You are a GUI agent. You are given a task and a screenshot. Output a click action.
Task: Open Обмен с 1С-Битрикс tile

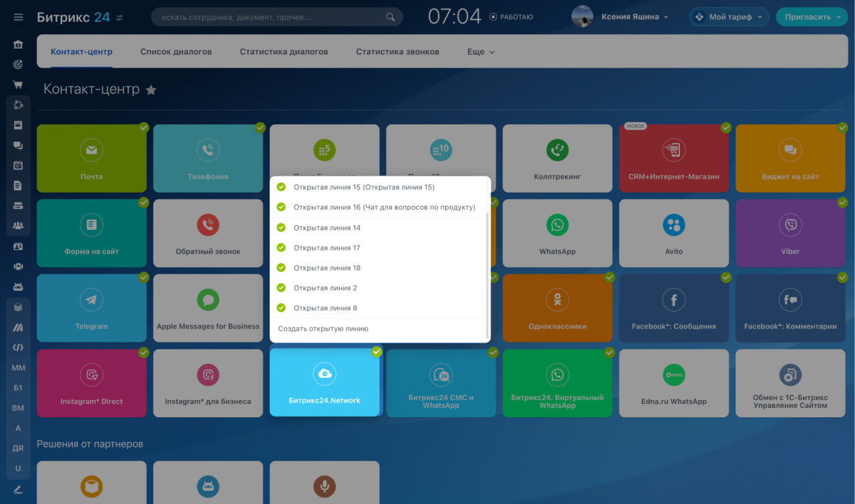[790, 383]
